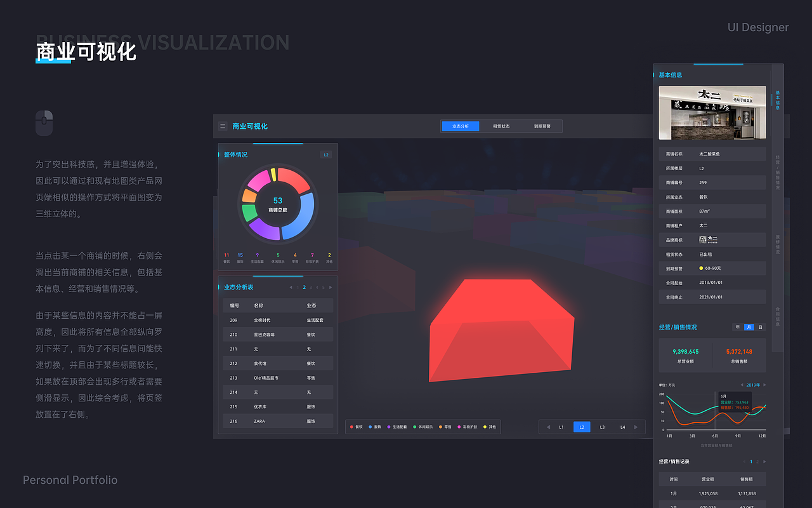Image resolution: width=812 pixels, height=508 pixels.
Task: Click the red segment of the donut chart
Action: coord(294,179)
